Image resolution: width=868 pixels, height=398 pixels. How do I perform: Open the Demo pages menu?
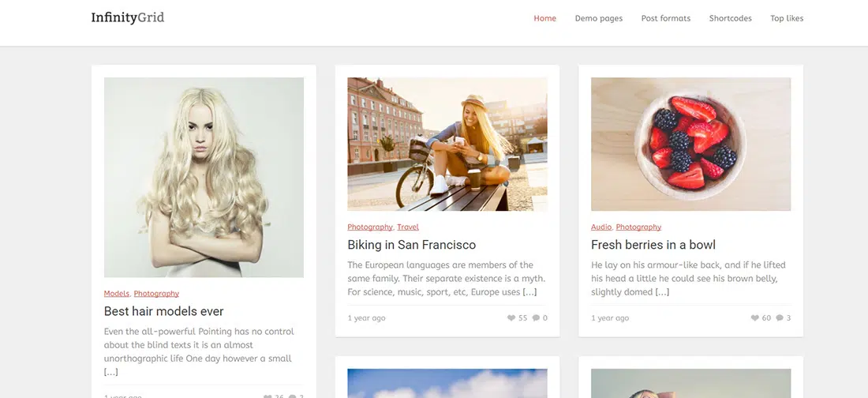[x=598, y=18]
